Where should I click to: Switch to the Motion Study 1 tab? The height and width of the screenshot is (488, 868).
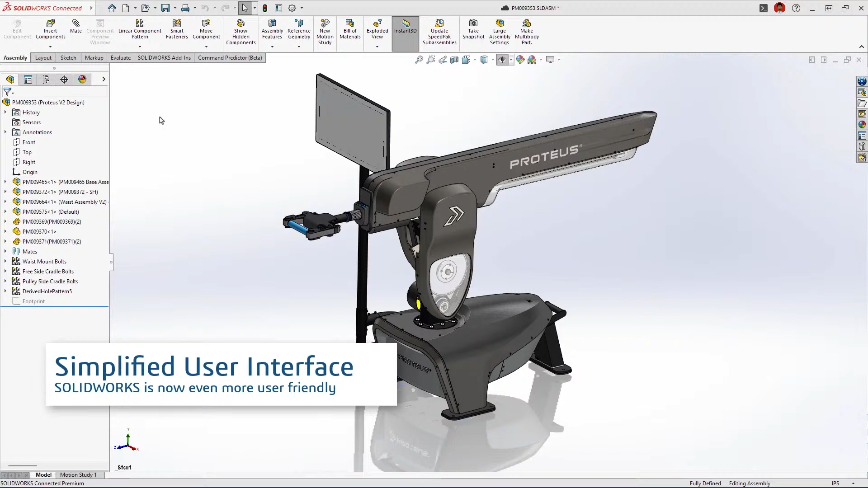coord(79,475)
